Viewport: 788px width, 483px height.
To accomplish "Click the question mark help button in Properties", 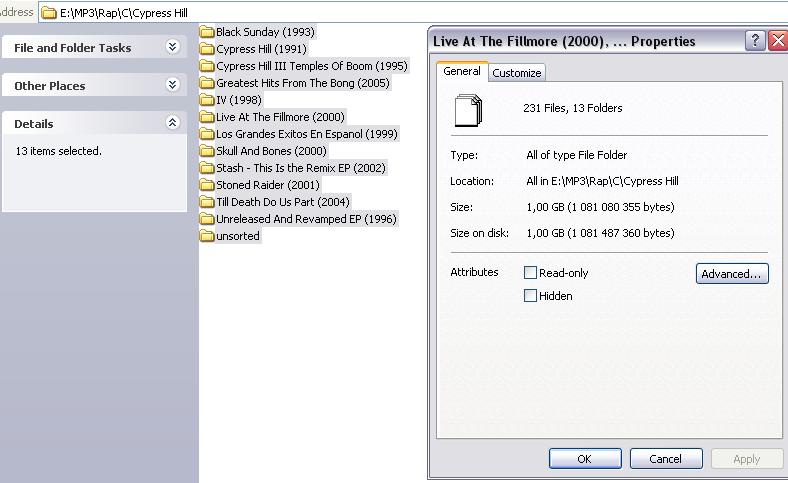I will pyautogui.click(x=755, y=40).
